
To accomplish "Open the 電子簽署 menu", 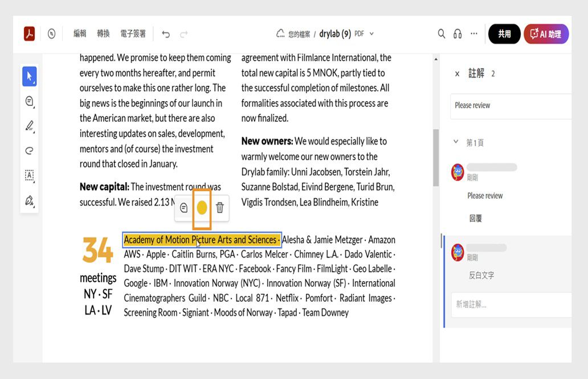I will [133, 34].
